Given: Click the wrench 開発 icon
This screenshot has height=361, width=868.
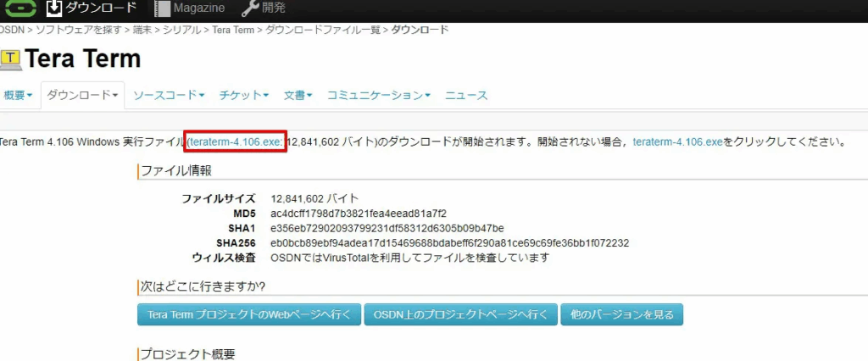Looking at the screenshot, I should [250, 8].
